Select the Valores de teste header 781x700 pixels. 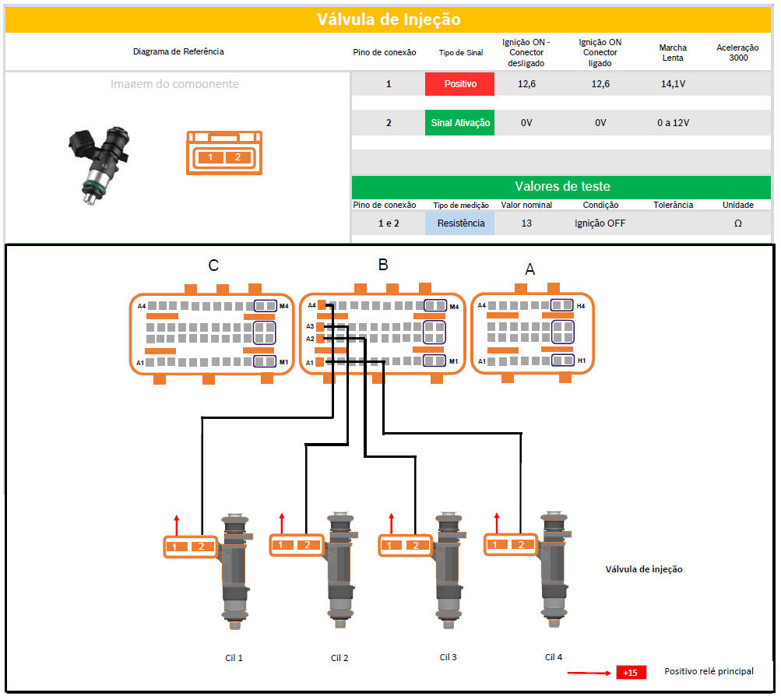[561, 186]
